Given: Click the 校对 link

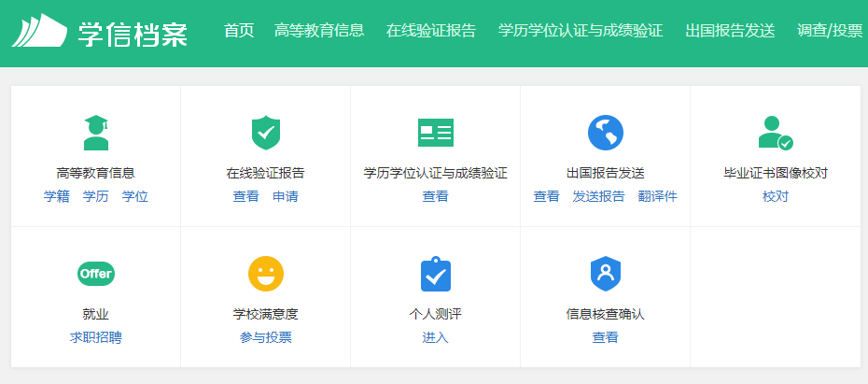Looking at the screenshot, I should 776,196.
